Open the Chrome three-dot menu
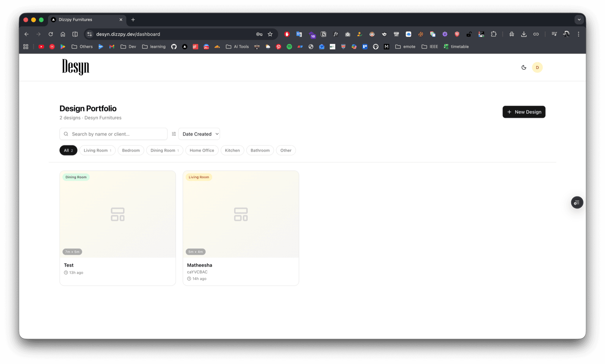 coord(579,34)
